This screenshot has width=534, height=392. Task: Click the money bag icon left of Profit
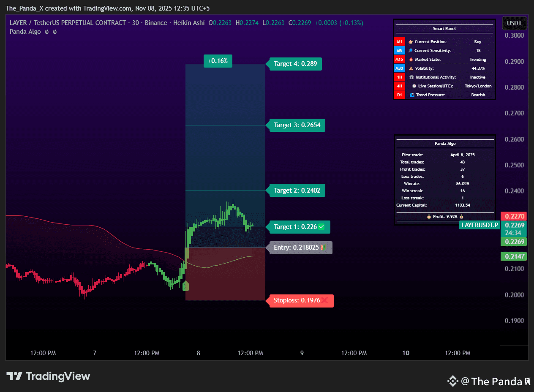(429, 217)
